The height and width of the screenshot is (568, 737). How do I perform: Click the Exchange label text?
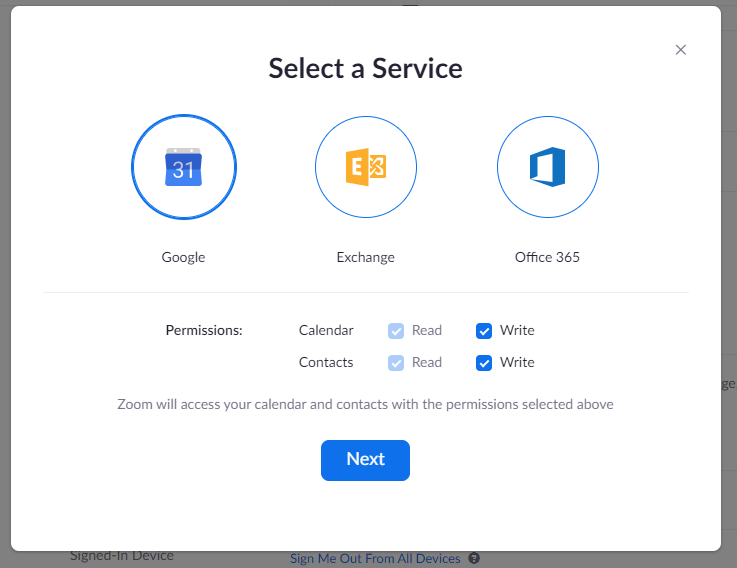(366, 257)
